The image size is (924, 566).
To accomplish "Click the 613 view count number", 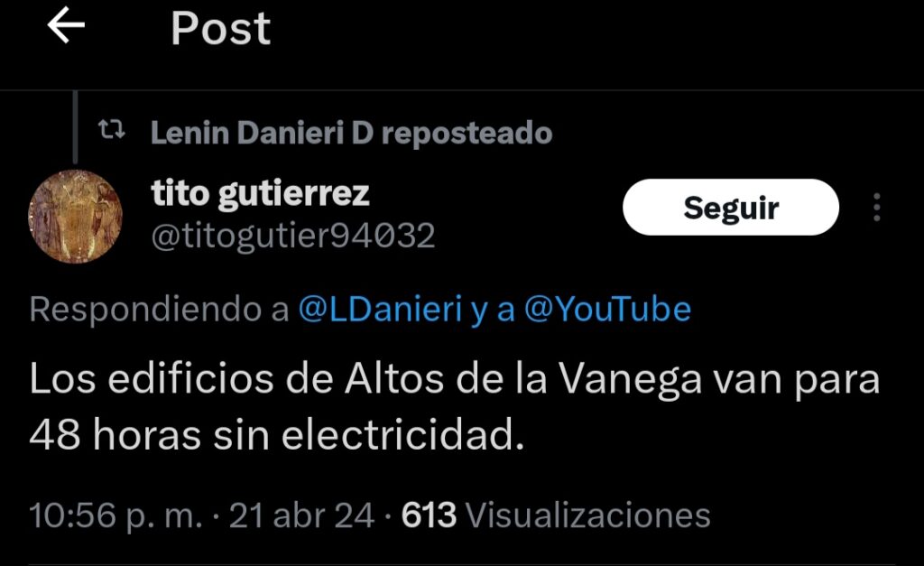I will (x=429, y=515).
